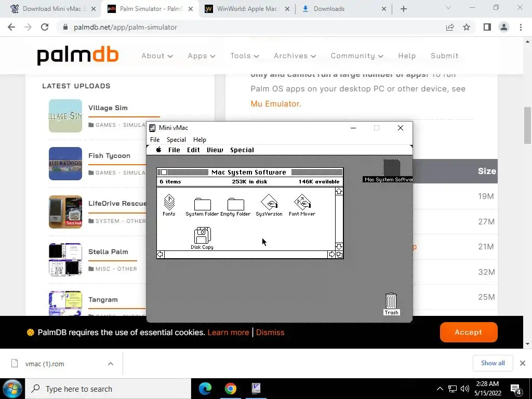Click Chrome icon in taskbar
532x399 pixels.
click(x=230, y=389)
